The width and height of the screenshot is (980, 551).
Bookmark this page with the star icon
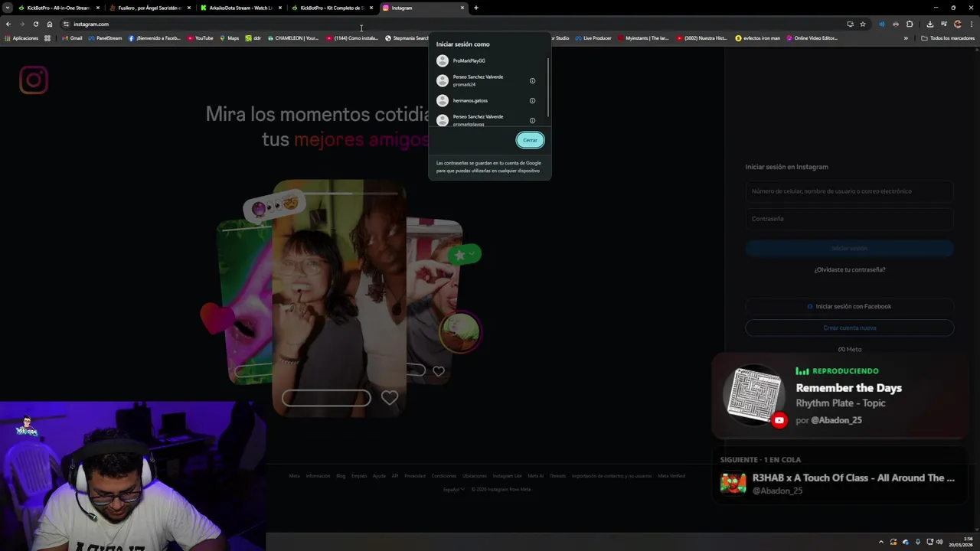tap(863, 24)
